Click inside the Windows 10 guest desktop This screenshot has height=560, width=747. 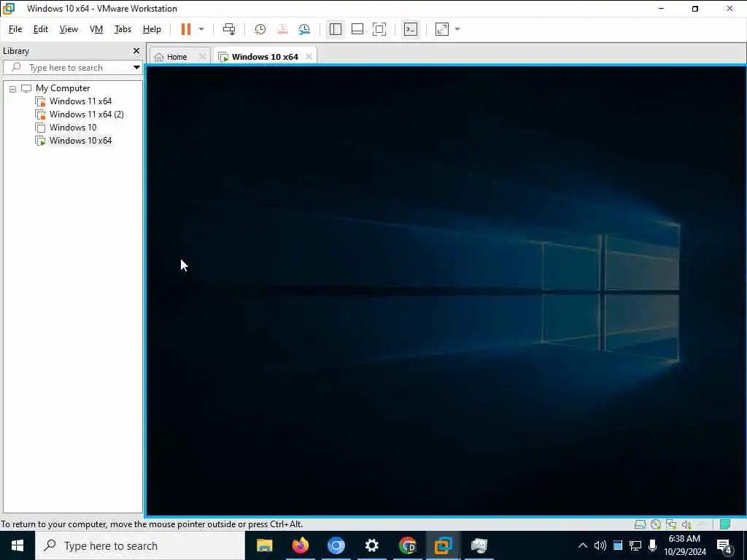click(x=446, y=290)
